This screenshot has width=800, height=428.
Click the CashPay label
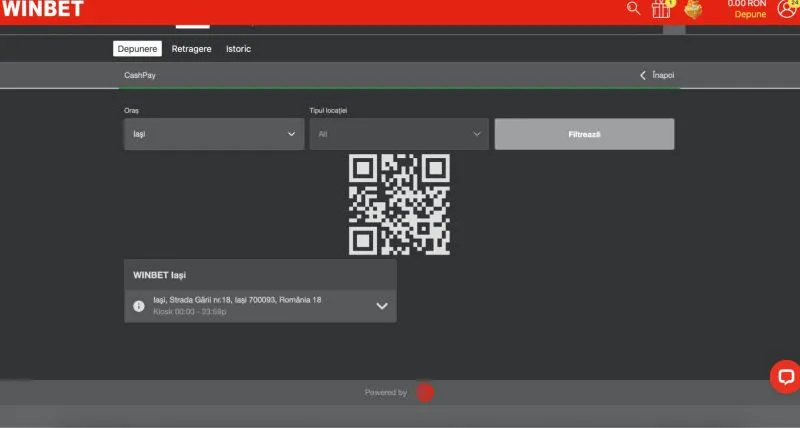click(x=140, y=75)
